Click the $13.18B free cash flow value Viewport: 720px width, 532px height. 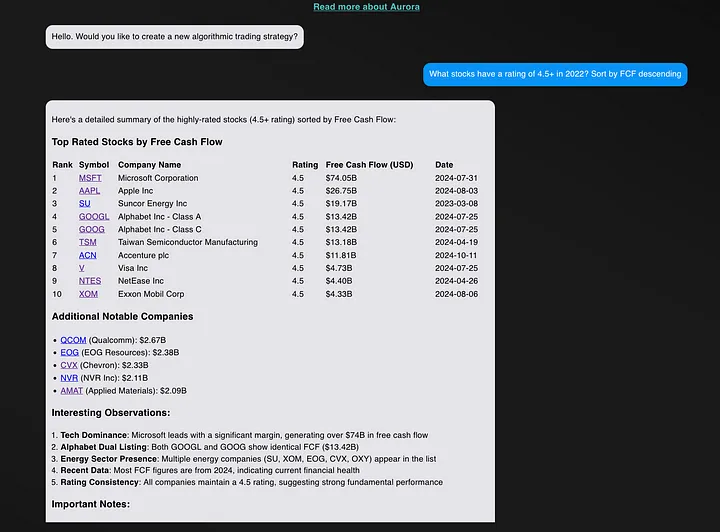pos(341,242)
